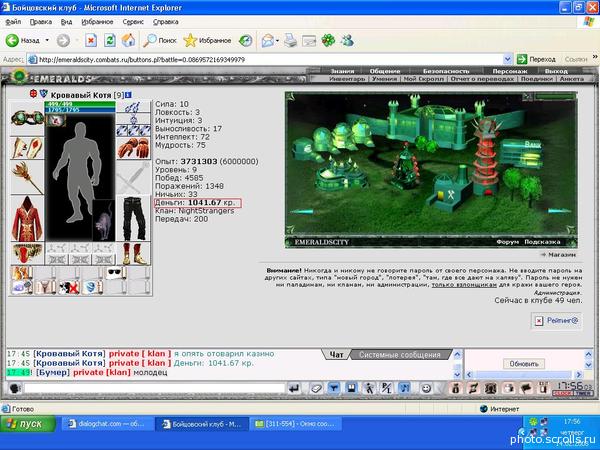600x450 pixels.
Task: Click the Mail envelope toolbar icon
Action: click(x=268, y=40)
